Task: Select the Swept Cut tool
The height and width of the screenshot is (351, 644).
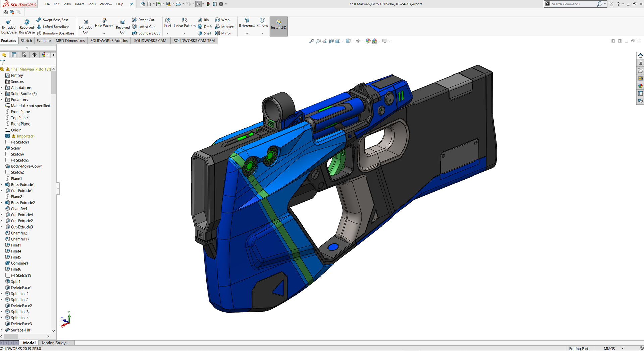Action: pyautogui.click(x=143, y=20)
